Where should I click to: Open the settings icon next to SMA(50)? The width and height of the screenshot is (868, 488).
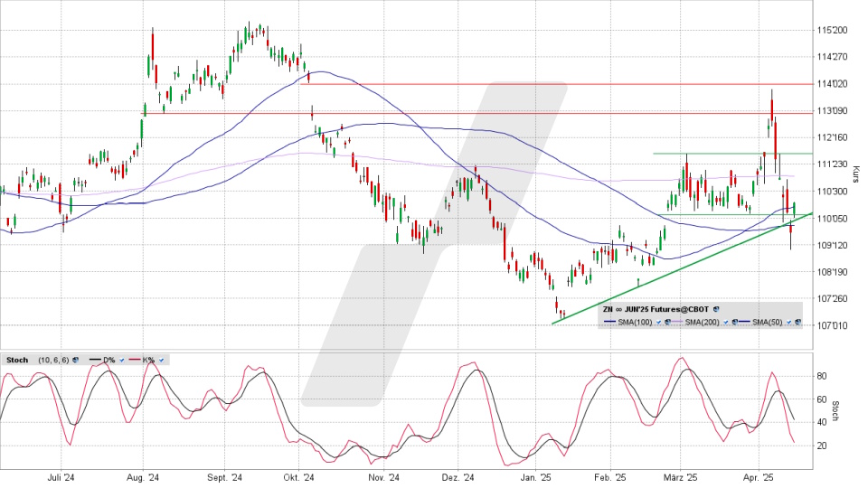tap(797, 322)
